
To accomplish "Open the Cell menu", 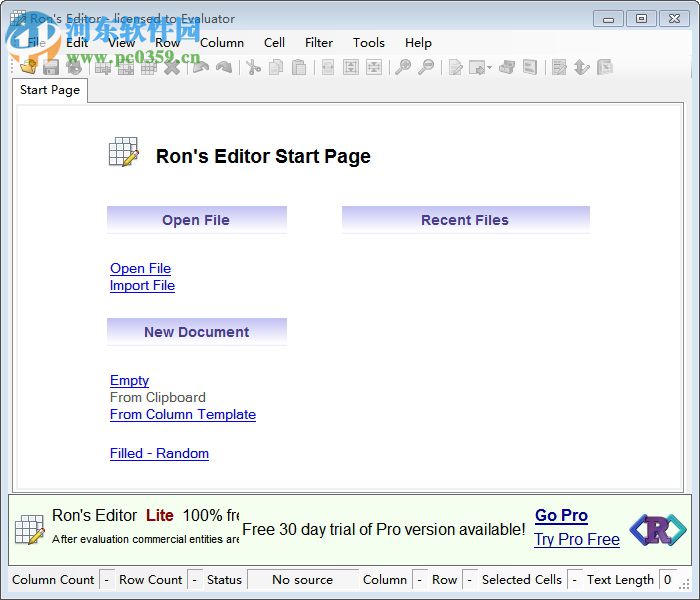I will tap(274, 43).
